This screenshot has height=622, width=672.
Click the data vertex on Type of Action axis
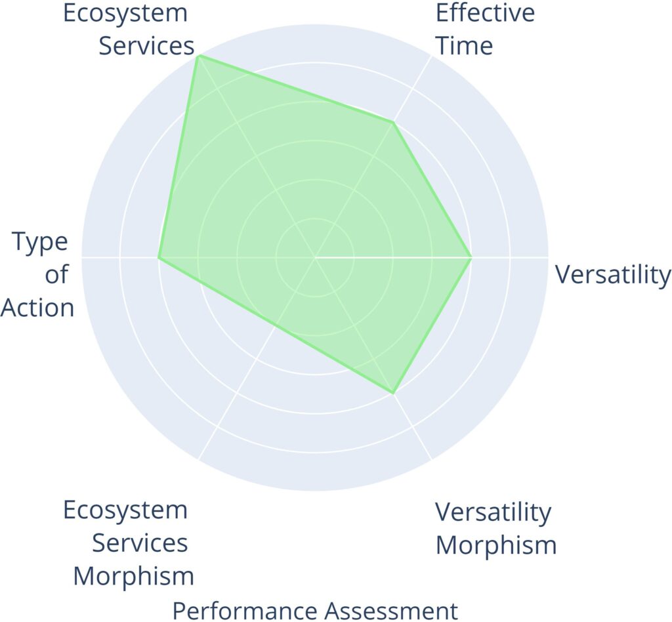(x=159, y=257)
